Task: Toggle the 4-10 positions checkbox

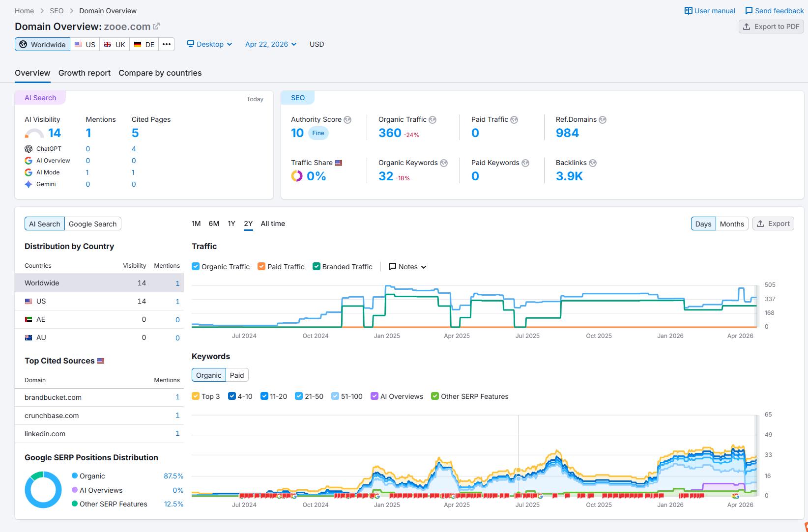Action: 232,396
